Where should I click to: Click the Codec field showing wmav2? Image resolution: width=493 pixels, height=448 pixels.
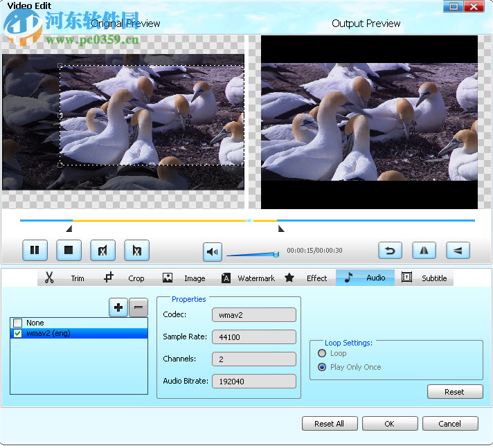tap(254, 315)
